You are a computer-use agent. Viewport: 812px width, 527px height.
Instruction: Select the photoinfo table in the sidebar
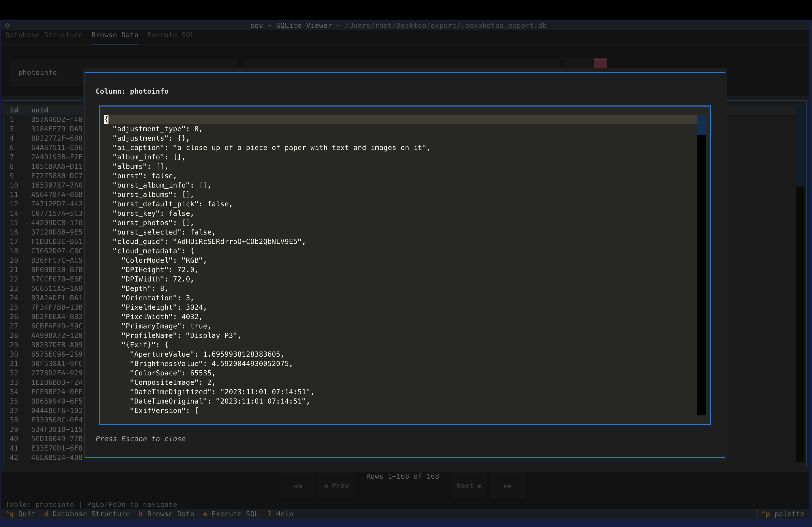[38, 72]
